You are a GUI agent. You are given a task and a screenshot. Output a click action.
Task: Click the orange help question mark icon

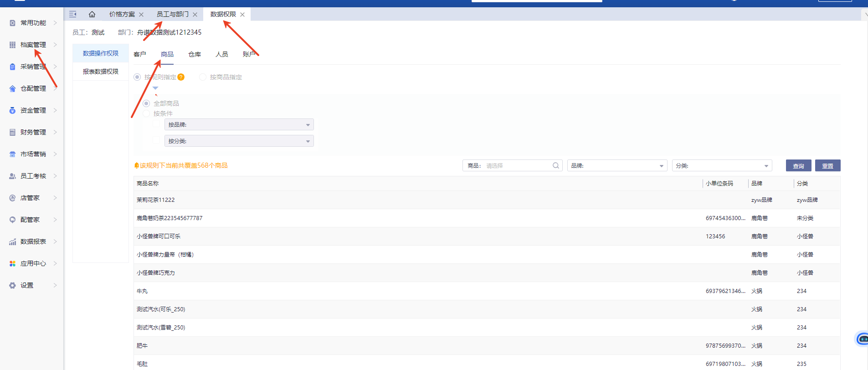tap(181, 77)
